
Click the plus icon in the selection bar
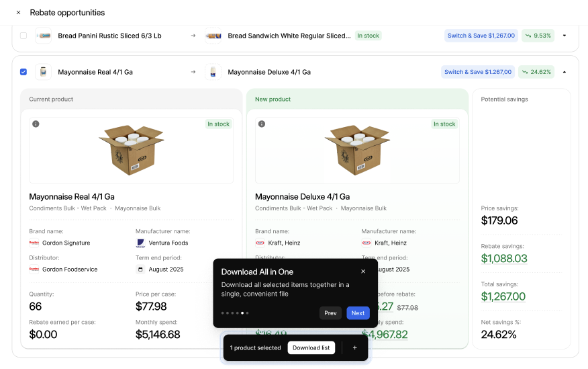coord(355,347)
